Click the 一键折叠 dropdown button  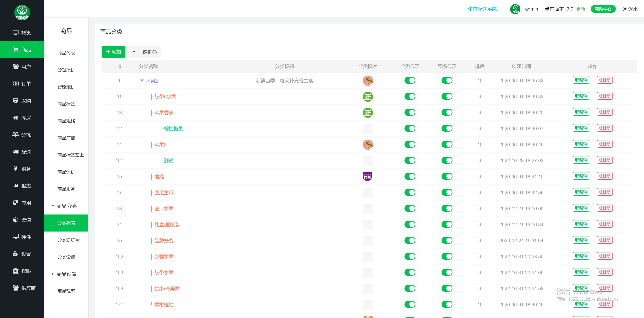tap(144, 52)
